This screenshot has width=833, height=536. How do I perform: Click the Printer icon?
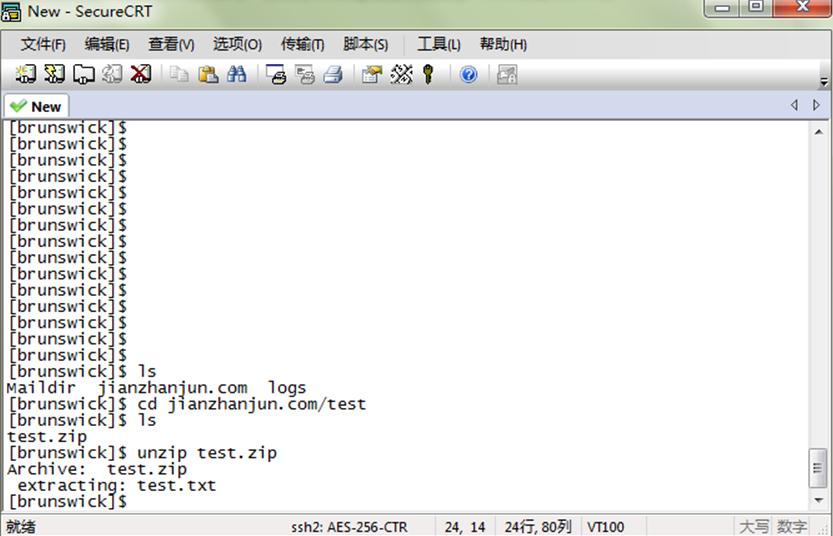(x=333, y=74)
